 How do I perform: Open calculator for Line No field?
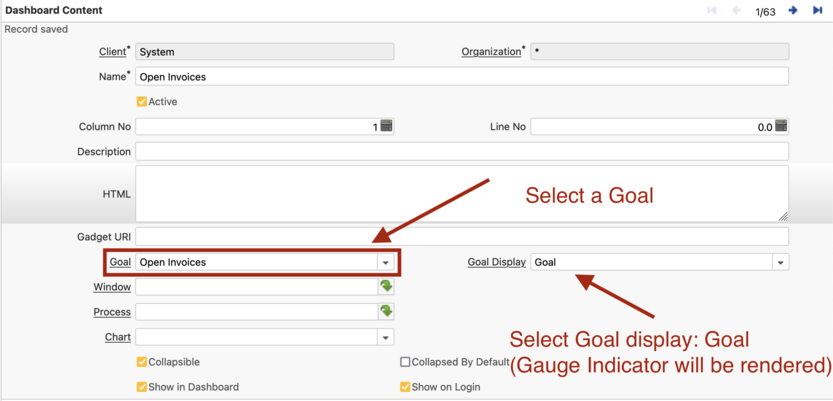pyautogui.click(x=781, y=127)
